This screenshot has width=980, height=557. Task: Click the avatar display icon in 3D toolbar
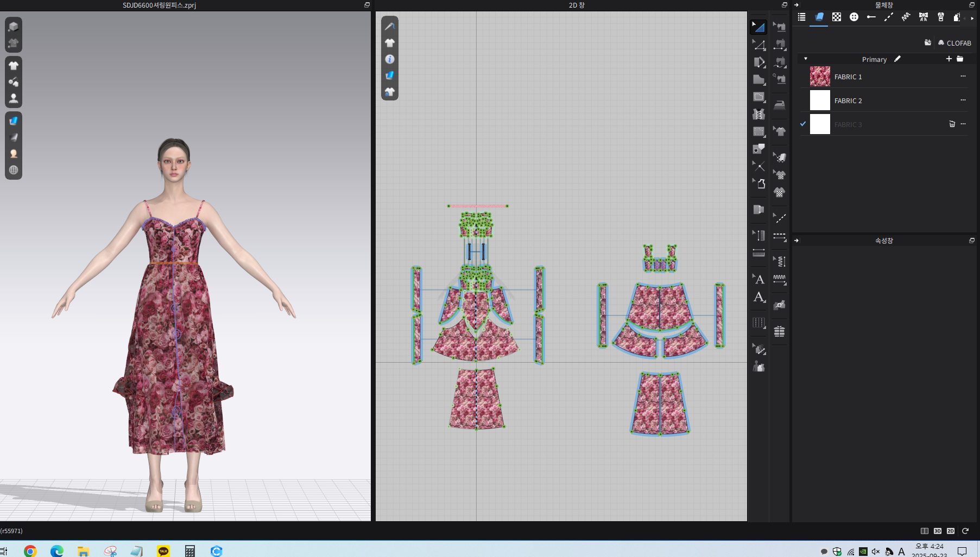pyautogui.click(x=14, y=98)
